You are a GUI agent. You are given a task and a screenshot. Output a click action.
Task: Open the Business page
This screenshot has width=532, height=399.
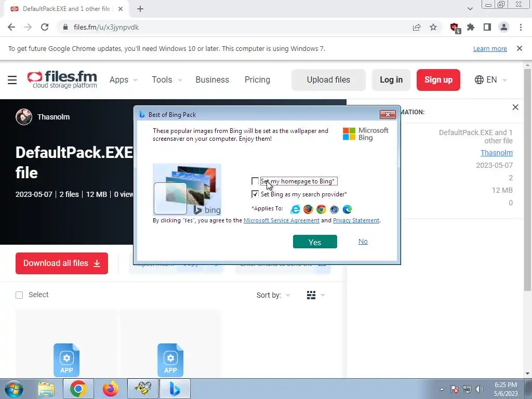pyautogui.click(x=212, y=79)
